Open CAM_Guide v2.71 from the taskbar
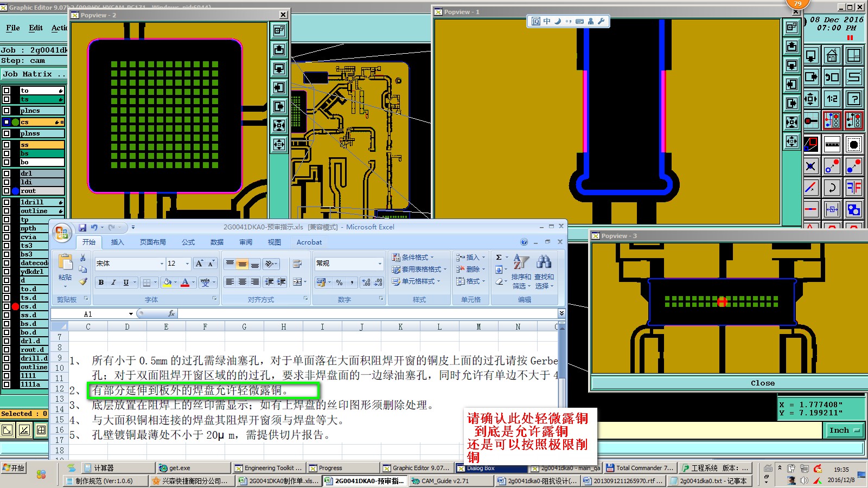The height and width of the screenshot is (488, 868). [x=450, y=481]
